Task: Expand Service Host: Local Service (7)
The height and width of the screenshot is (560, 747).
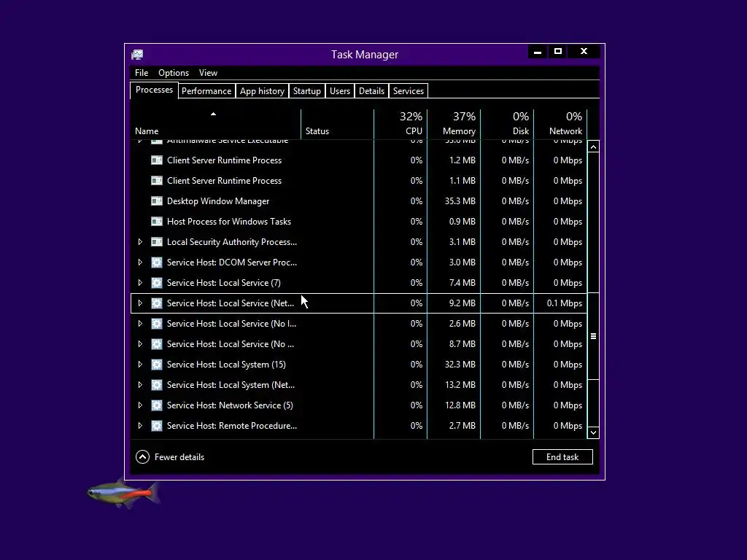Action: (140, 283)
